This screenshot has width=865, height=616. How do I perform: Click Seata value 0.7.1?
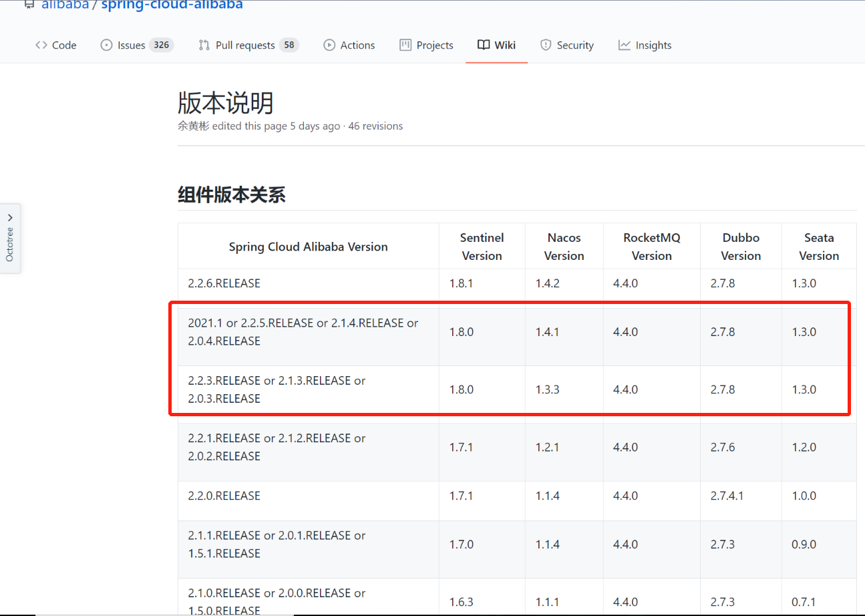click(804, 602)
